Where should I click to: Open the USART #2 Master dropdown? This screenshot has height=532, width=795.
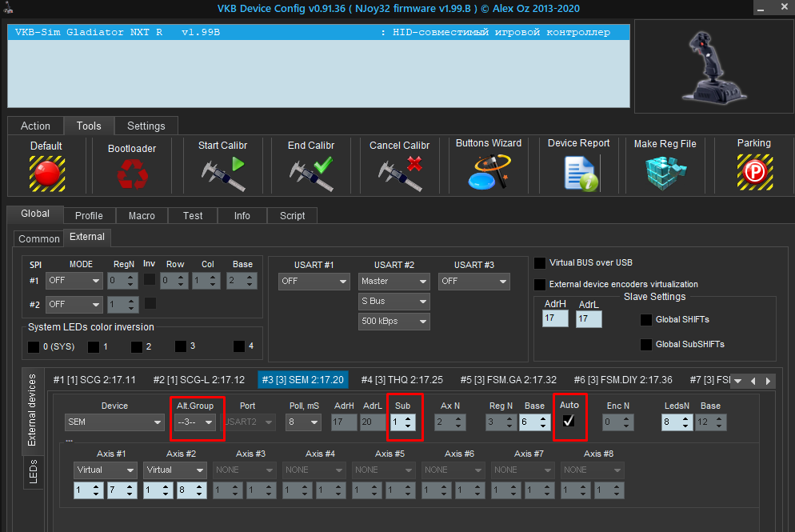click(x=394, y=282)
